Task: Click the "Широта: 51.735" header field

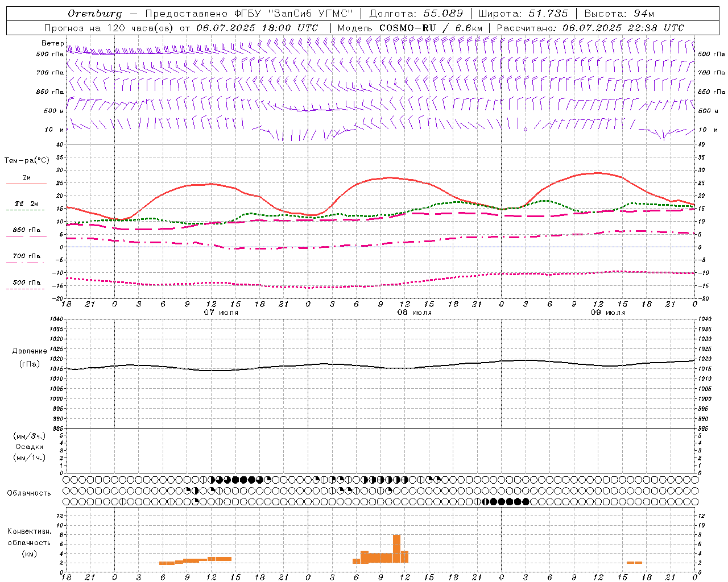Action: coord(523,14)
